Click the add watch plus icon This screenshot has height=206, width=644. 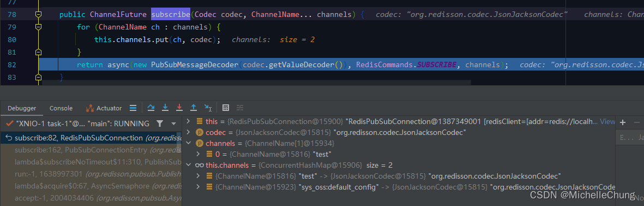coord(623,122)
